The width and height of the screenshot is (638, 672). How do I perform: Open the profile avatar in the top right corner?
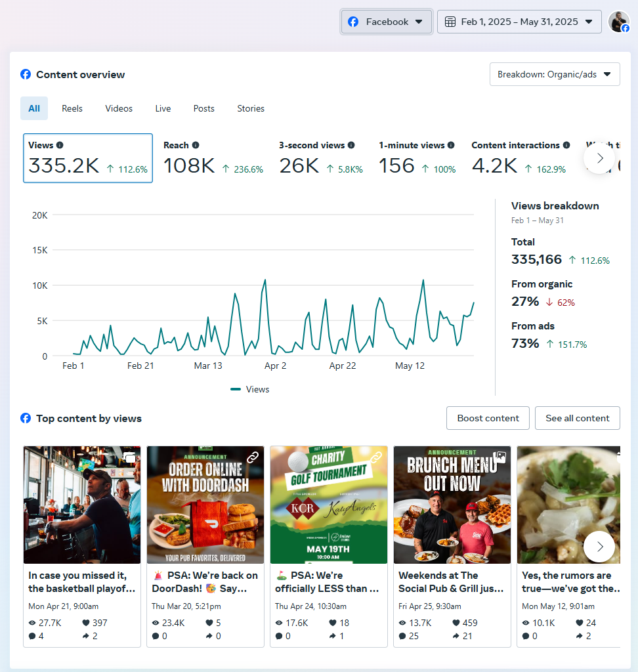pyautogui.click(x=618, y=21)
